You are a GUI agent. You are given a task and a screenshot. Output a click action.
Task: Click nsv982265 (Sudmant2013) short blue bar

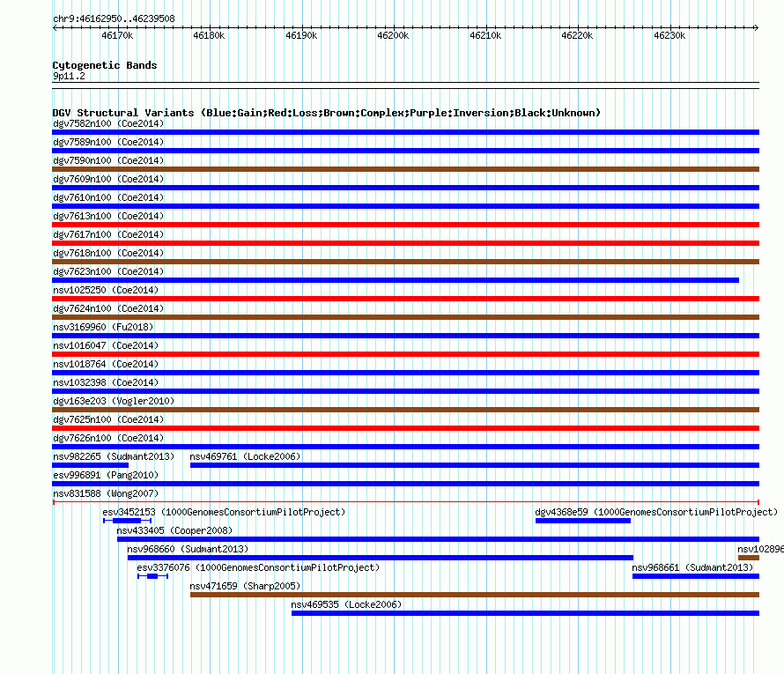91,465
